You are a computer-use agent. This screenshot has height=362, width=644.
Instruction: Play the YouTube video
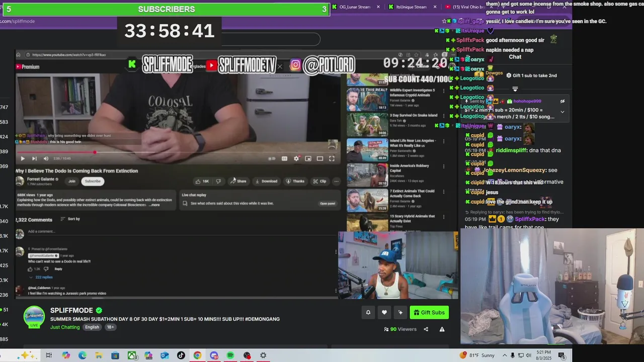pos(22,158)
